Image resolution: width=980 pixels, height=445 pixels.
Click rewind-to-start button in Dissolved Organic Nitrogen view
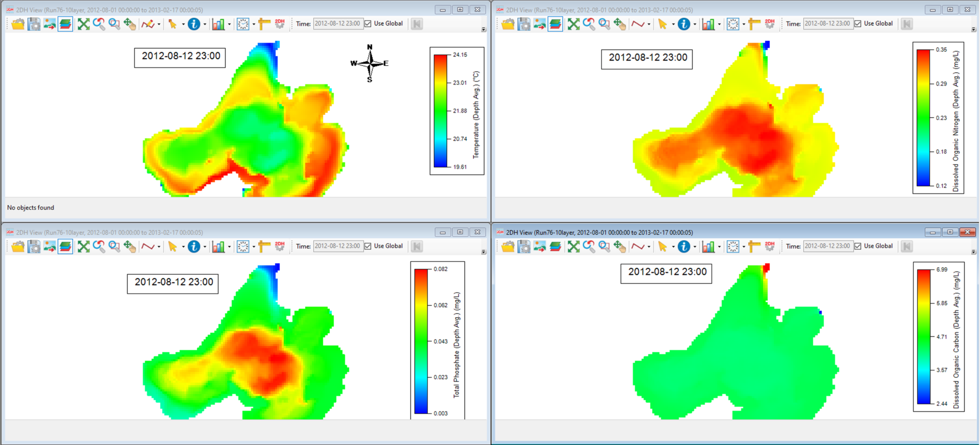pyautogui.click(x=906, y=24)
